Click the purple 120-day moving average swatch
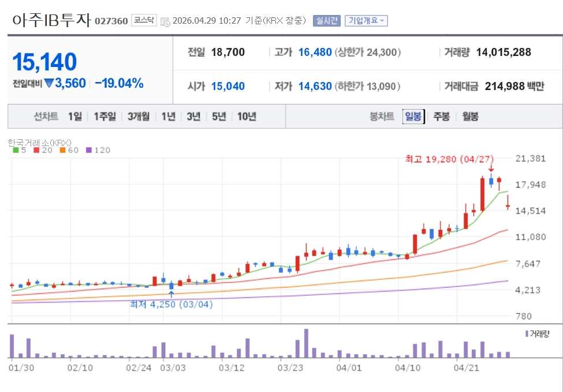This screenshot has width=563, height=392. [89, 150]
